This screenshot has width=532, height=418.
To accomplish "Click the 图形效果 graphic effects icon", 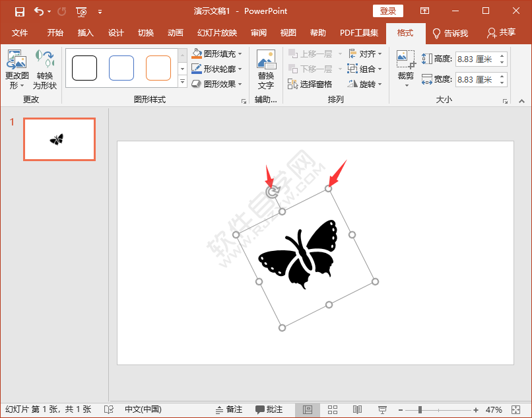I will (x=197, y=83).
